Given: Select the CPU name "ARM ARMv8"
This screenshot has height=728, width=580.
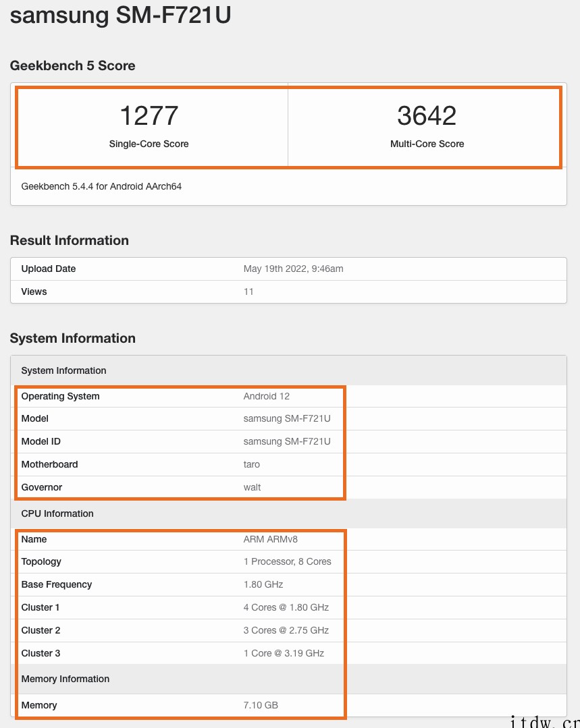Looking at the screenshot, I should [271, 539].
